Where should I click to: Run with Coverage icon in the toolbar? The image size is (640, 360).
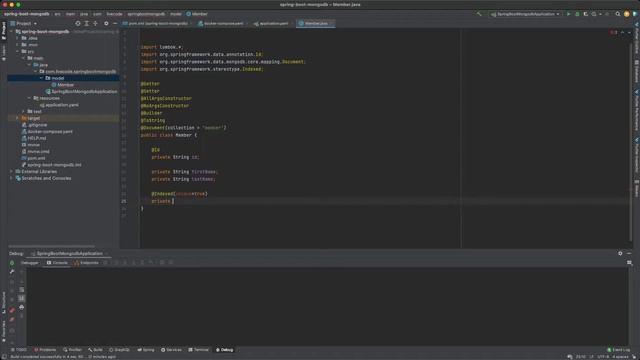586,14
